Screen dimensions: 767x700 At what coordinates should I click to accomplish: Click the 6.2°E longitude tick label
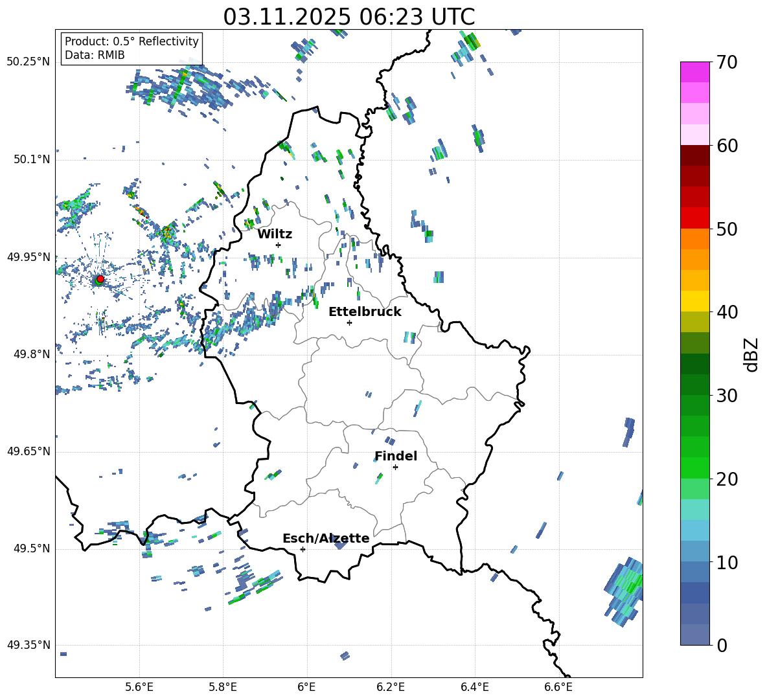pos(391,686)
